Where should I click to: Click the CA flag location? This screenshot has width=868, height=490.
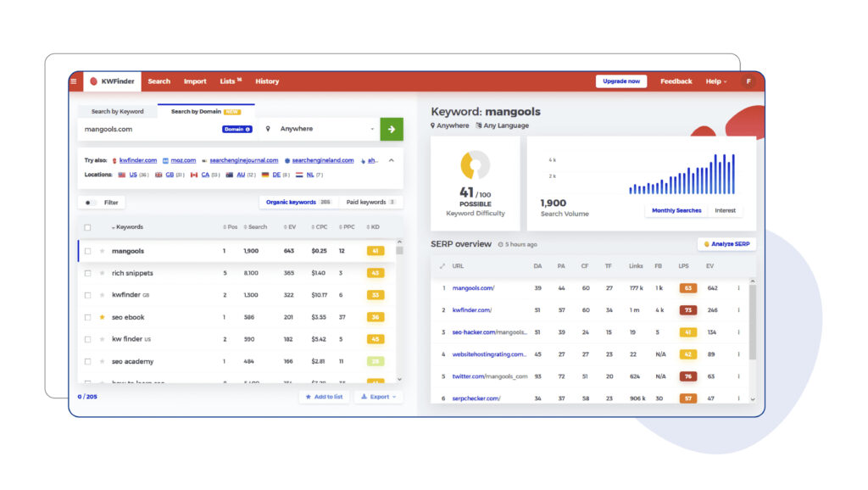click(x=194, y=175)
